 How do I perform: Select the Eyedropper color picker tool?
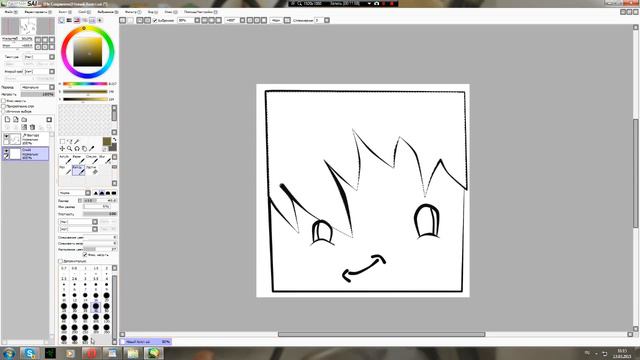pyautogui.click(x=91, y=149)
